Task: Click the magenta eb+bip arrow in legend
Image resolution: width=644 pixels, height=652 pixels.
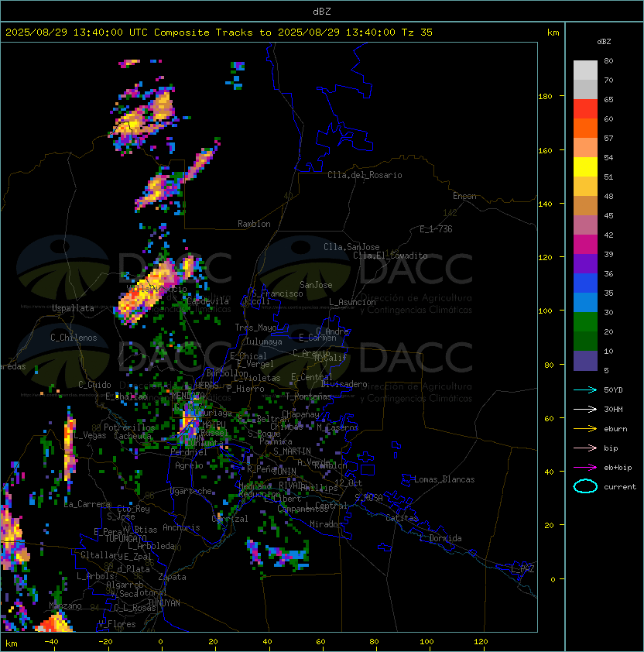Action: coord(585,468)
